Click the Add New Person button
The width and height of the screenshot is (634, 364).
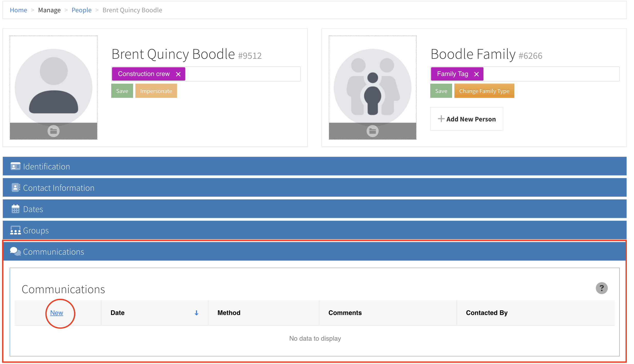pyautogui.click(x=467, y=119)
